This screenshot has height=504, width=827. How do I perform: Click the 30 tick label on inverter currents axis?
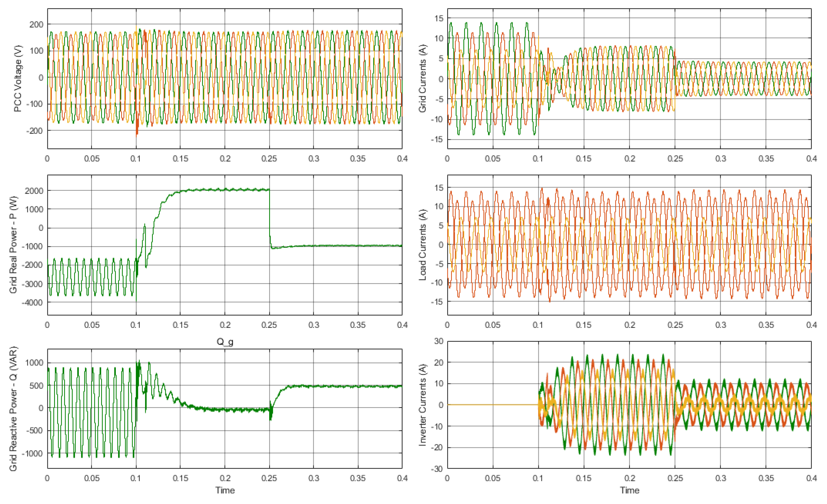[x=439, y=341]
